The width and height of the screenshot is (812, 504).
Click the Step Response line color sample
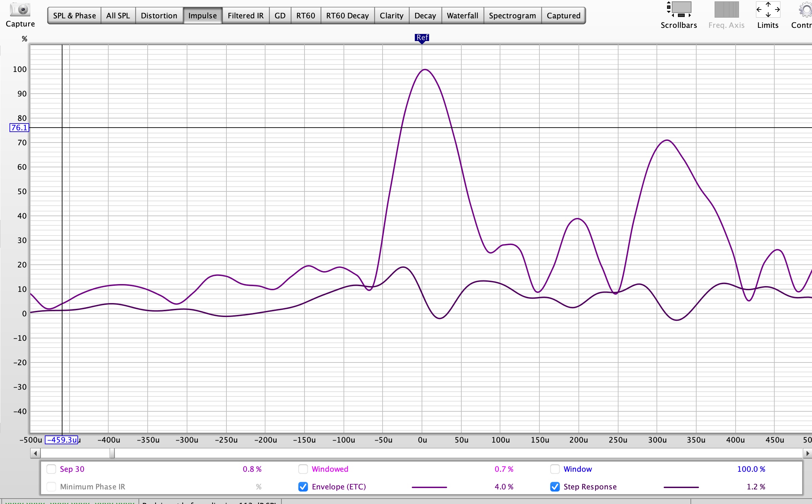[681, 487]
